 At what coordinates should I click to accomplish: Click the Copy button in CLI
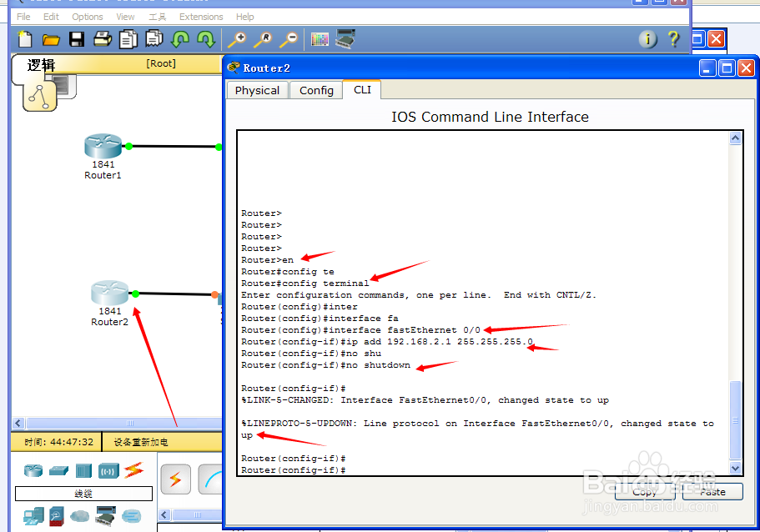(645, 492)
